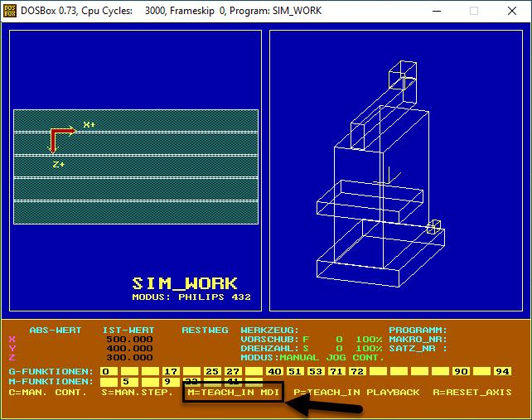Click the MAKRO_NR: label
The width and height of the screenshot is (532, 420).
tap(418, 340)
